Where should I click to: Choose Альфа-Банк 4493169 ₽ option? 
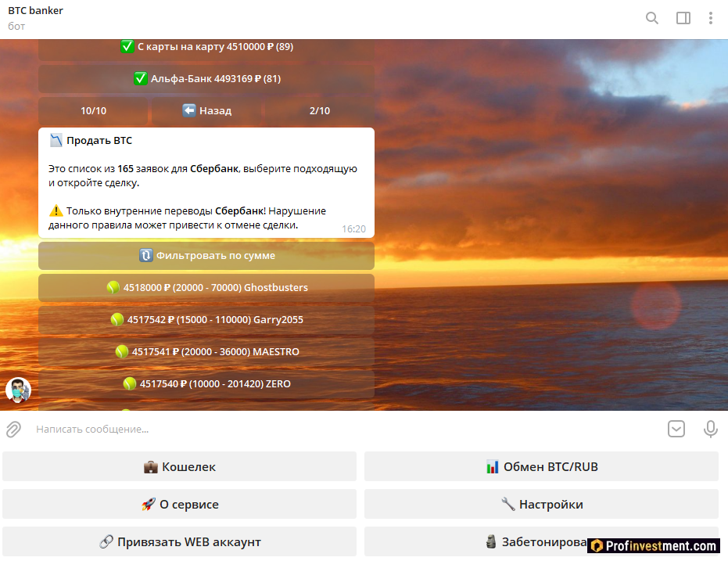click(x=206, y=78)
